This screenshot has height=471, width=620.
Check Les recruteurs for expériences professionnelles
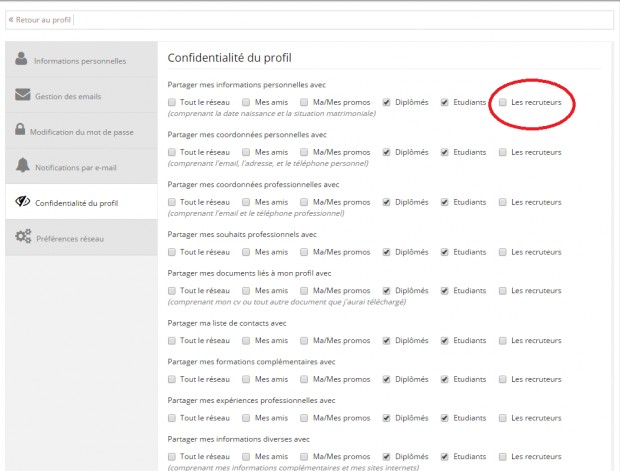pos(503,418)
